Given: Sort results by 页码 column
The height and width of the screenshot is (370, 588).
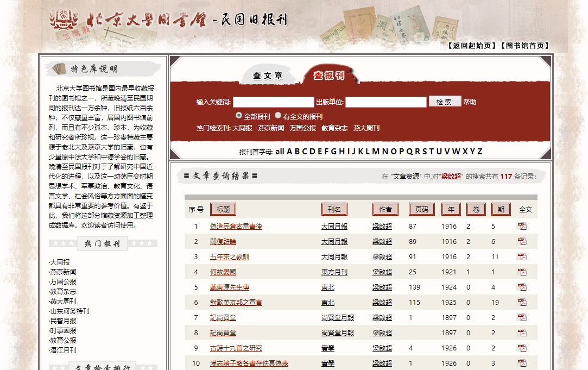Looking at the screenshot, I should tap(421, 209).
